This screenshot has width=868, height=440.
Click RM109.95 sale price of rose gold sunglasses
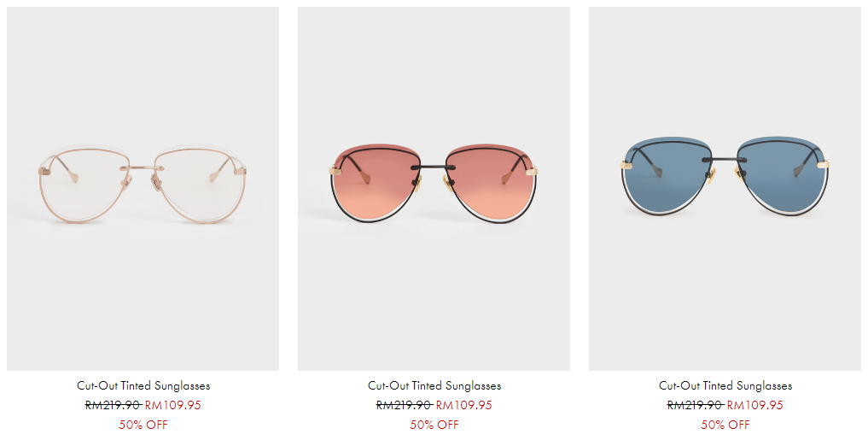(173, 405)
